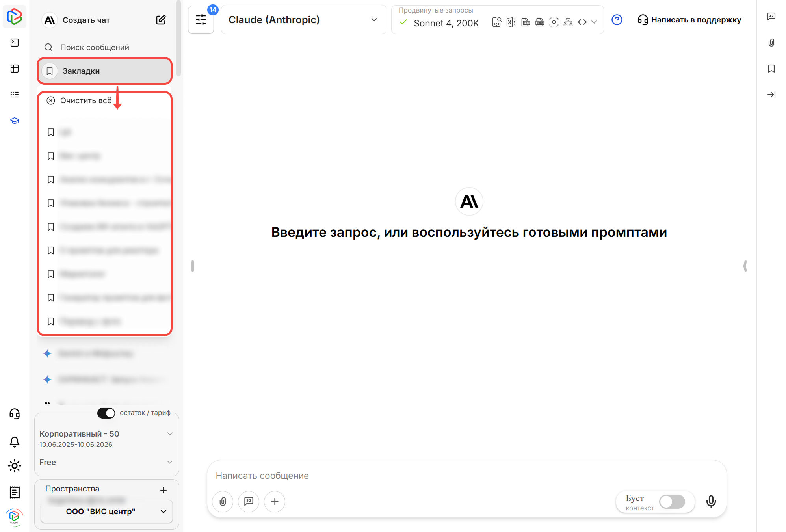The width and height of the screenshot is (786, 532).
Task: Click the code brackets capability icon
Action: (582, 22)
